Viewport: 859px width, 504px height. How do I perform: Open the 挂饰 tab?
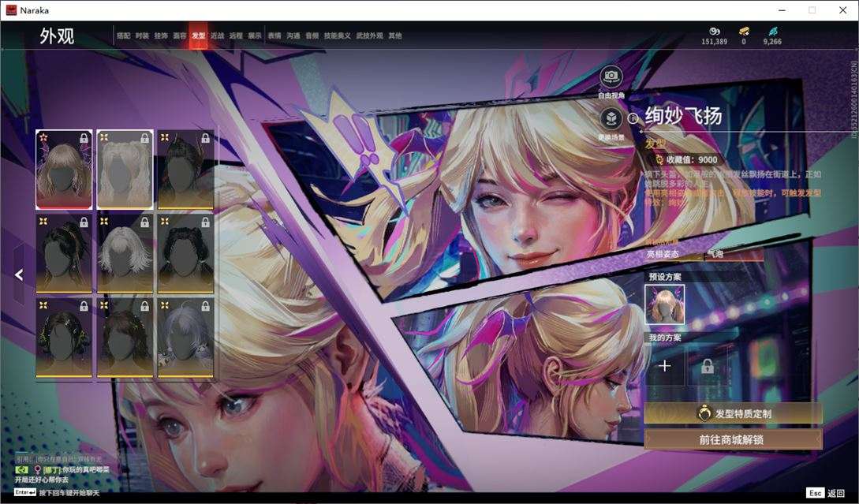(x=160, y=35)
